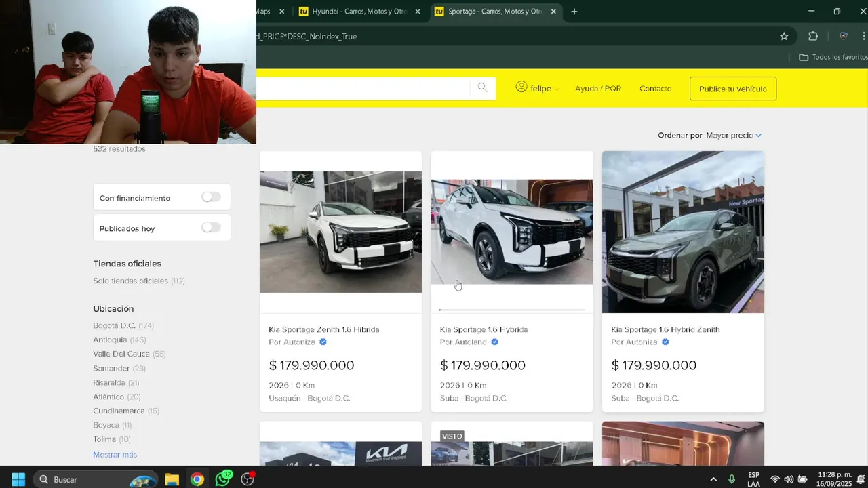Image resolution: width=868 pixels, height=488 pixels.
Task: Open the Kia Sportage 1.6 Hybrid Zenith photo
Action: 683,232
